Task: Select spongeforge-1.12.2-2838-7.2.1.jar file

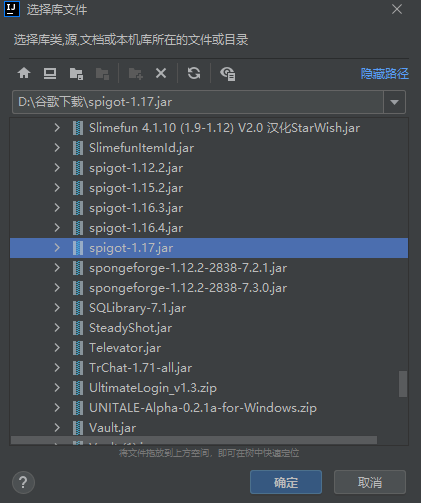Action: 188,268
